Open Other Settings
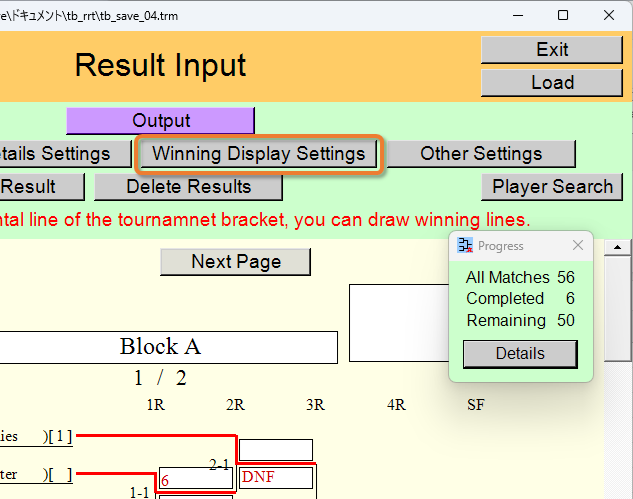633x499 pixels. point(481,154)
